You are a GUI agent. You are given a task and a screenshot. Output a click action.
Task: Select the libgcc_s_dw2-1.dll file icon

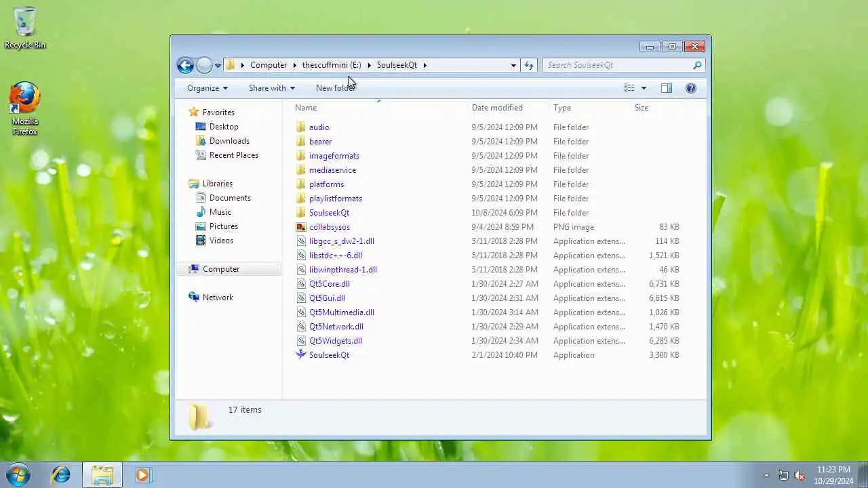(x=301, y=241)
